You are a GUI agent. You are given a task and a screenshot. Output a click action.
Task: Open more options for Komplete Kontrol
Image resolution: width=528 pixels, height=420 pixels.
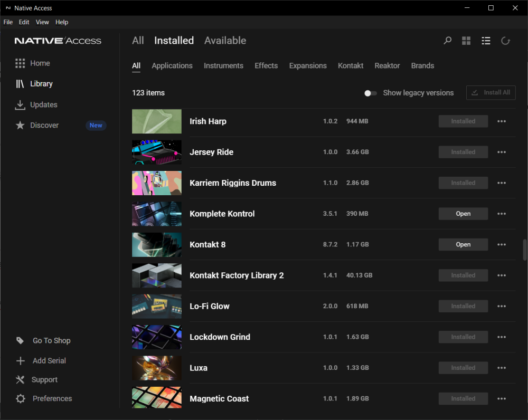[x=502, y=214]
